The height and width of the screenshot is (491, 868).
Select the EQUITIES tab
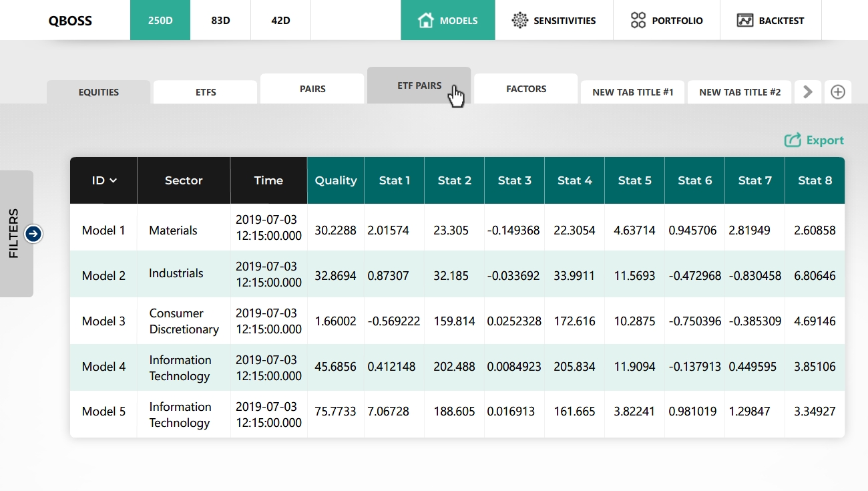[x=98, y=92]
